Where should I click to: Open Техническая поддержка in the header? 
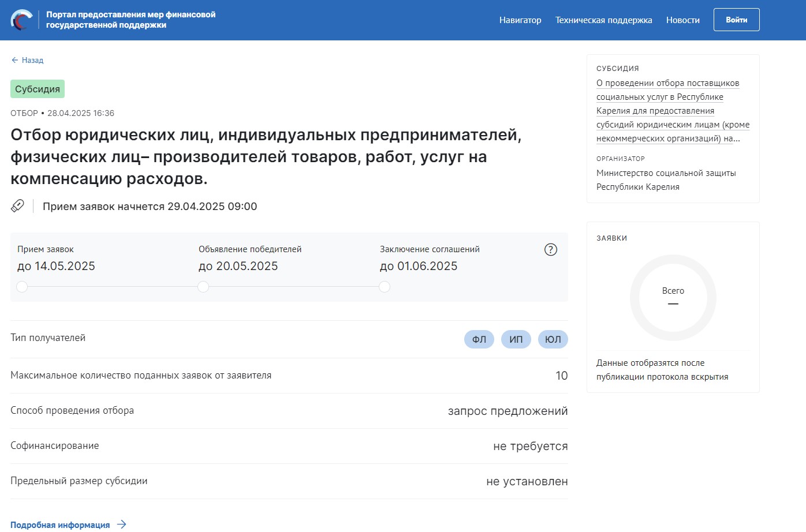(603, 20)
